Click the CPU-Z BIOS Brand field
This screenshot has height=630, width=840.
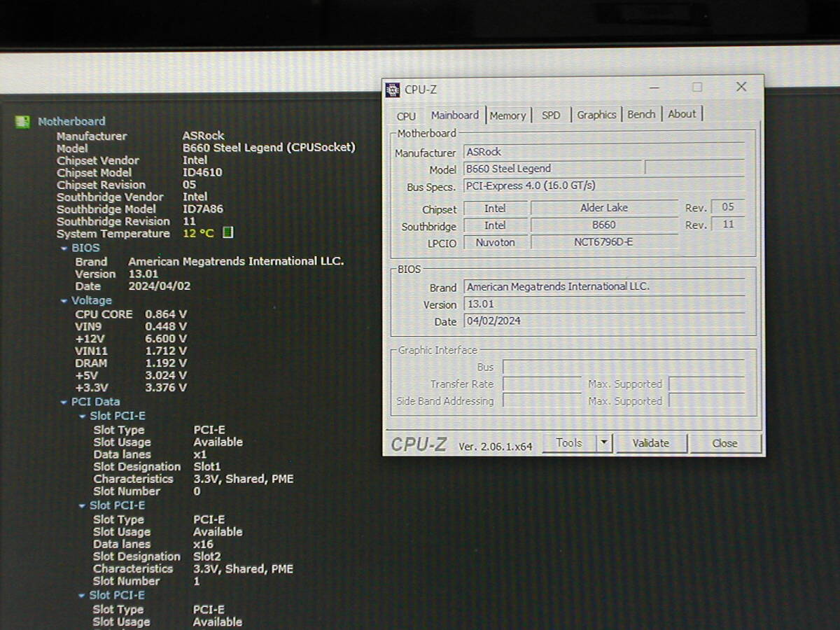[603, 287]
